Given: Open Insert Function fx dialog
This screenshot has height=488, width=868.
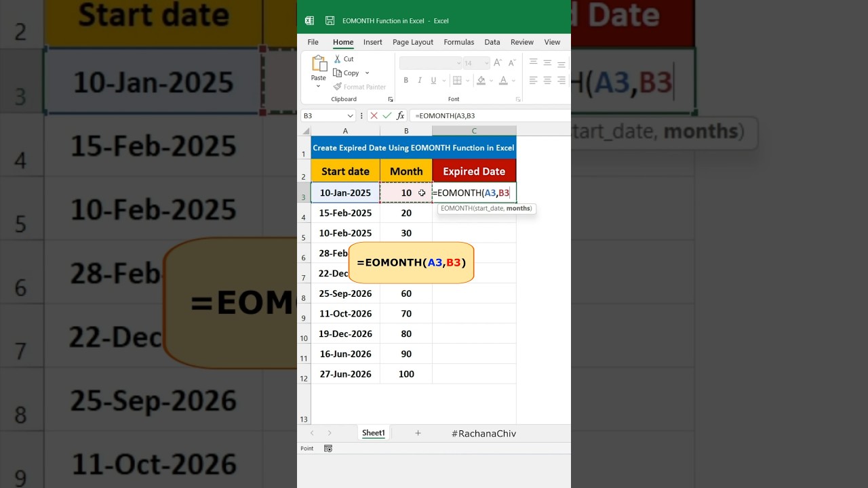Looking at the screenshot, I should [401, 116].
